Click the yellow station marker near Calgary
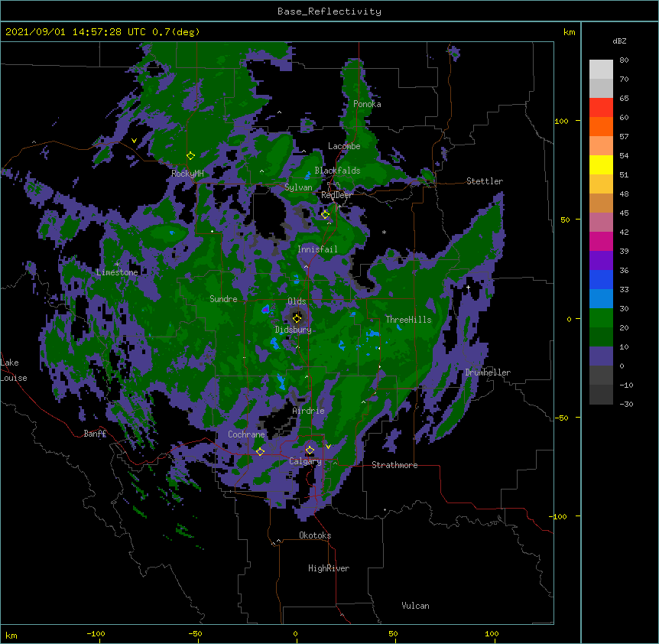The height and width of the screenshot is (644, 659). pyautogui.click(x=310, y=450)
